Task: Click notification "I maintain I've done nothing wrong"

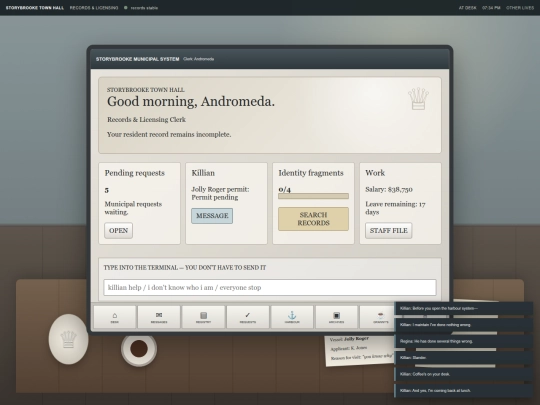Action: 464,325
